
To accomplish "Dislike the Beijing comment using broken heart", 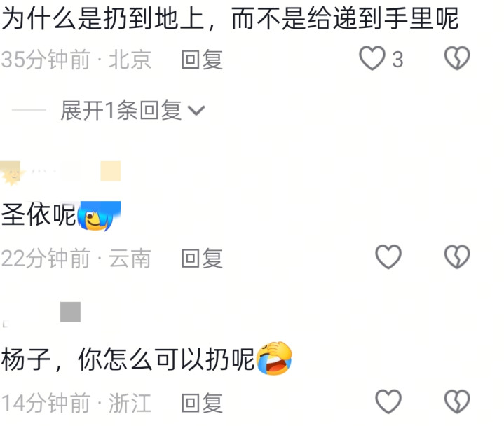I will tap(457, 58).
